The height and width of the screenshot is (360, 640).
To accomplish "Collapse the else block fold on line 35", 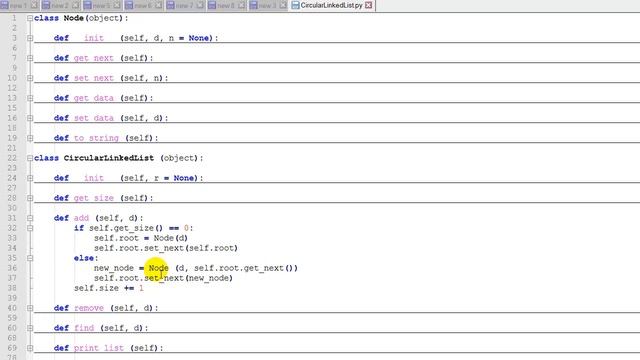I will pos(30,258).
